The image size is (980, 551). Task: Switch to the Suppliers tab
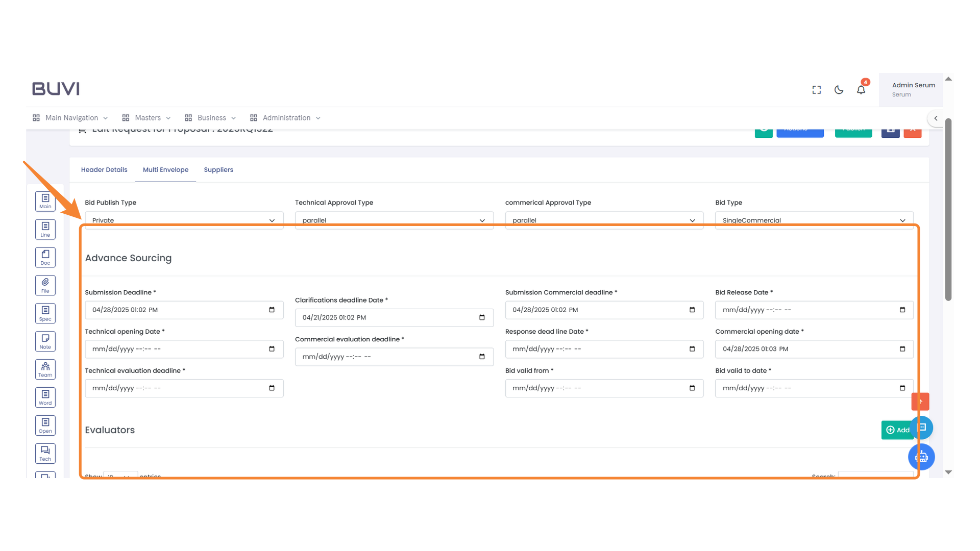[218, 170]
